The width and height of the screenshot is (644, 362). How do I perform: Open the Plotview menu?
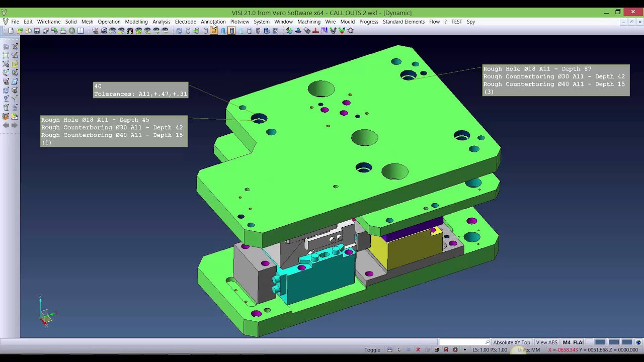pyautogui.click(x=239, y=22)
